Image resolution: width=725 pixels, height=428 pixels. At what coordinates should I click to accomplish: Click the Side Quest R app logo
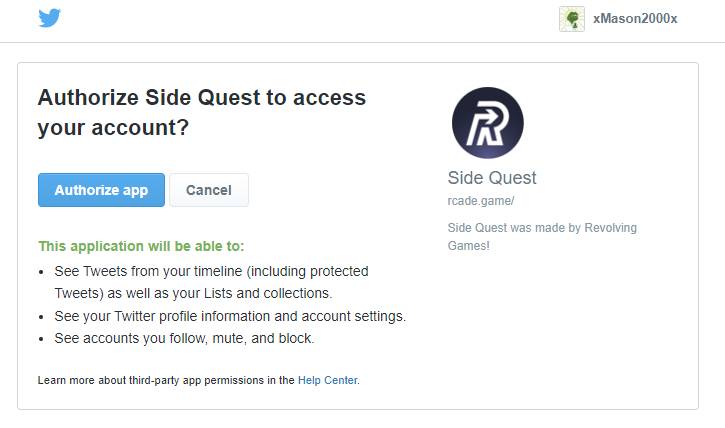click(x=488, y=123)
